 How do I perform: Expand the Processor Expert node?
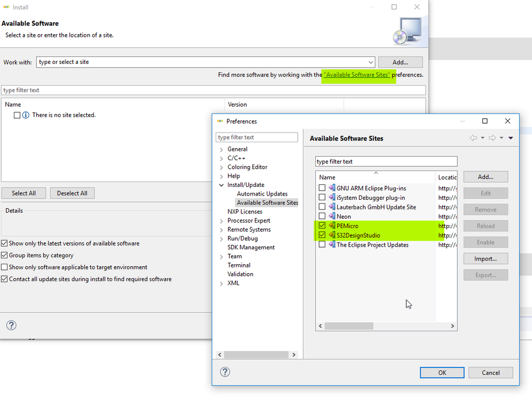point(221,221)
